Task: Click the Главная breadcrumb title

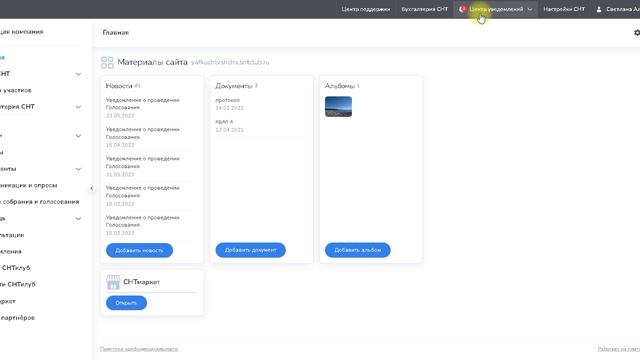Action: point(116,33)
